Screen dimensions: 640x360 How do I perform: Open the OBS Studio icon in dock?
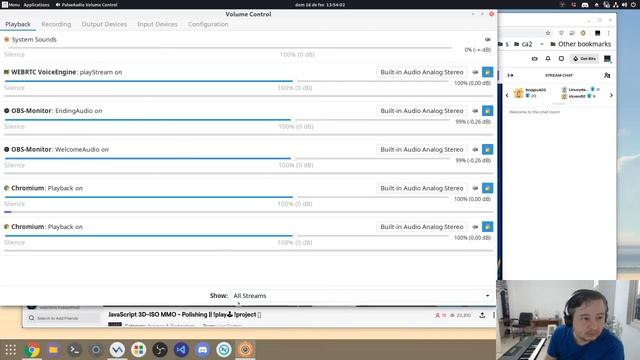[160, 350]
